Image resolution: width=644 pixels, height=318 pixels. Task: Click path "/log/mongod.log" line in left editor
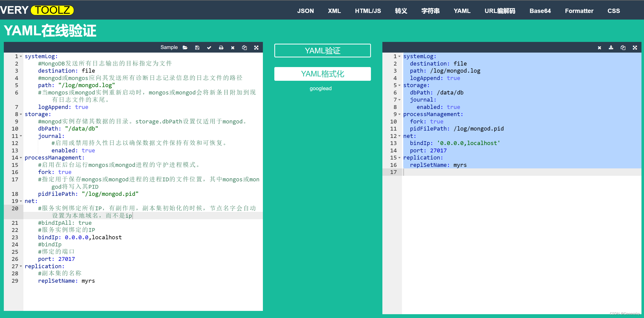tap(76, 85)
